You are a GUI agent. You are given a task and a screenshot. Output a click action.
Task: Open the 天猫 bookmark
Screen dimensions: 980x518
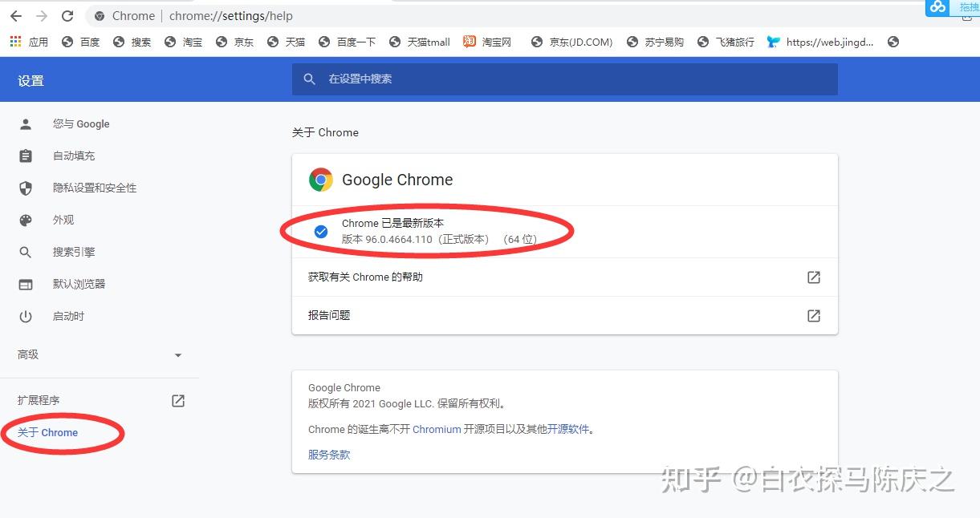[286, 42]
